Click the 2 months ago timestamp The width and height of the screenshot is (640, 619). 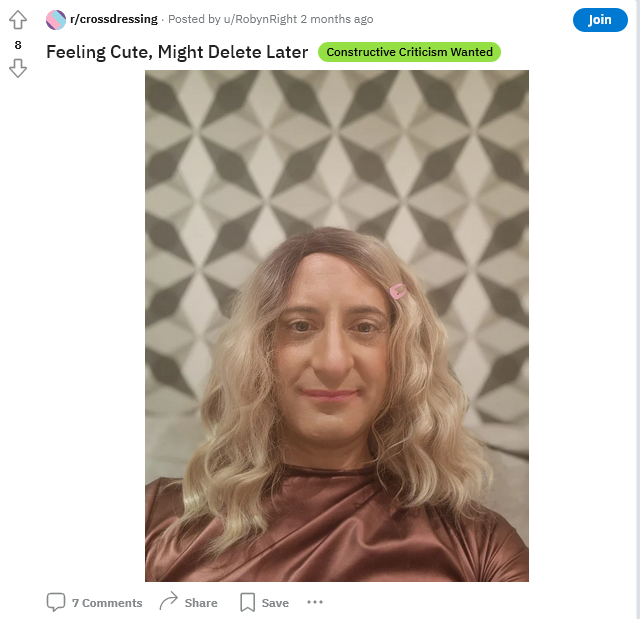coord(337,19)
